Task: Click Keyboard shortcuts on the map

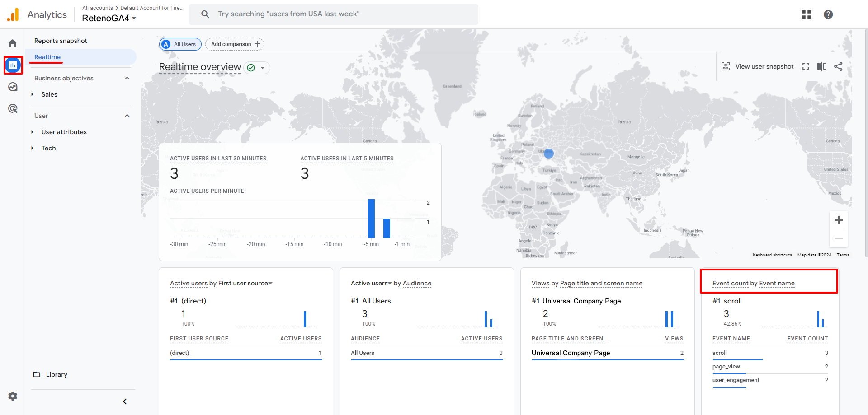Action: tap(772, 255)
